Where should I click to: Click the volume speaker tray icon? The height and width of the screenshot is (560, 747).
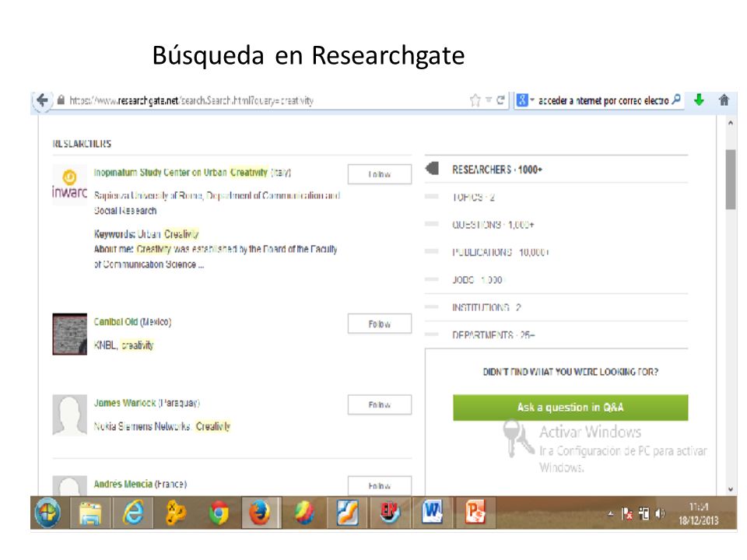tap(659, 513)
